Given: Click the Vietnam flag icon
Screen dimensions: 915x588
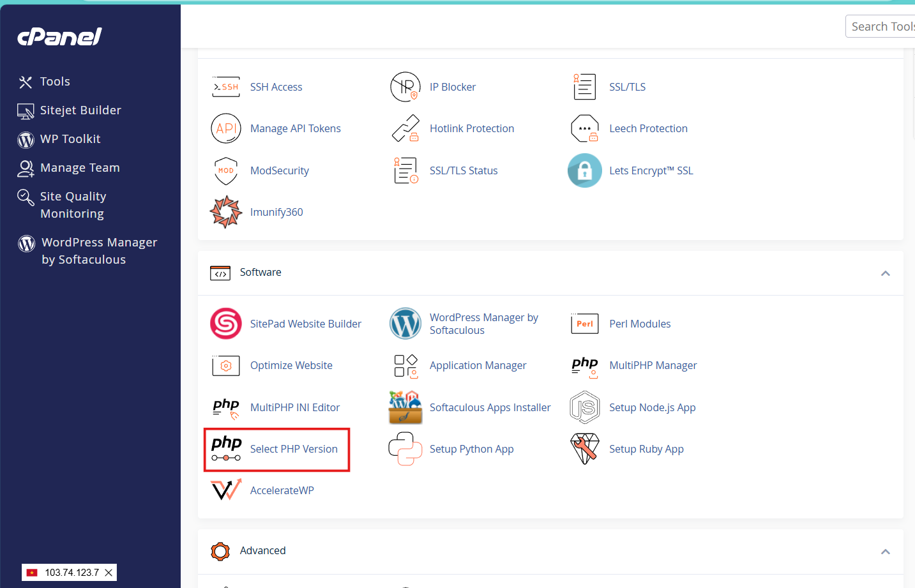Looking at the screenshot, I should click(x=32, y=573).
